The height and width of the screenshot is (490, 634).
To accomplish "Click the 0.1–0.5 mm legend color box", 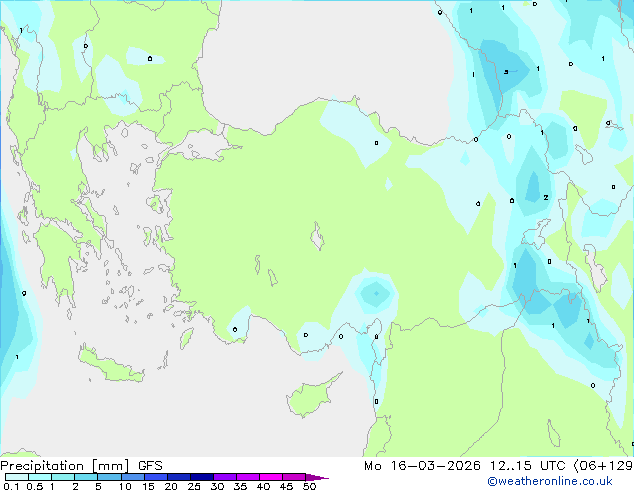I will point(17,477).
